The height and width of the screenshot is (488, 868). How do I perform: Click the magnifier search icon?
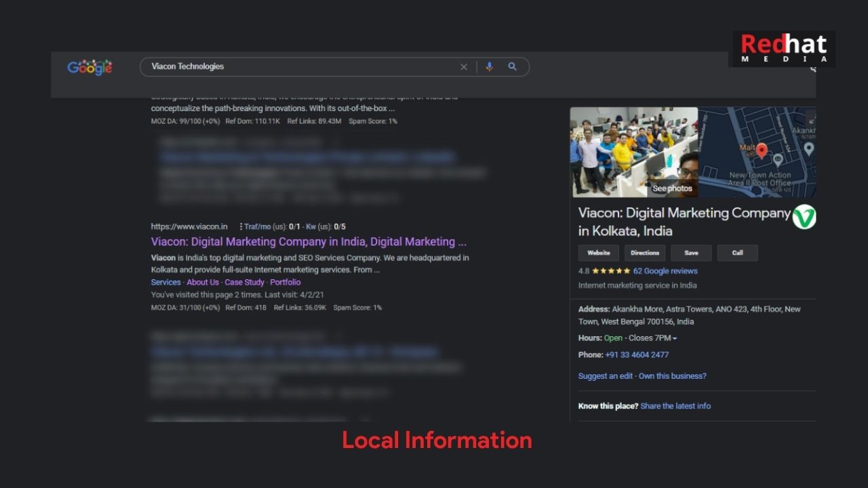pyautogui.click(x=513, y=66)
